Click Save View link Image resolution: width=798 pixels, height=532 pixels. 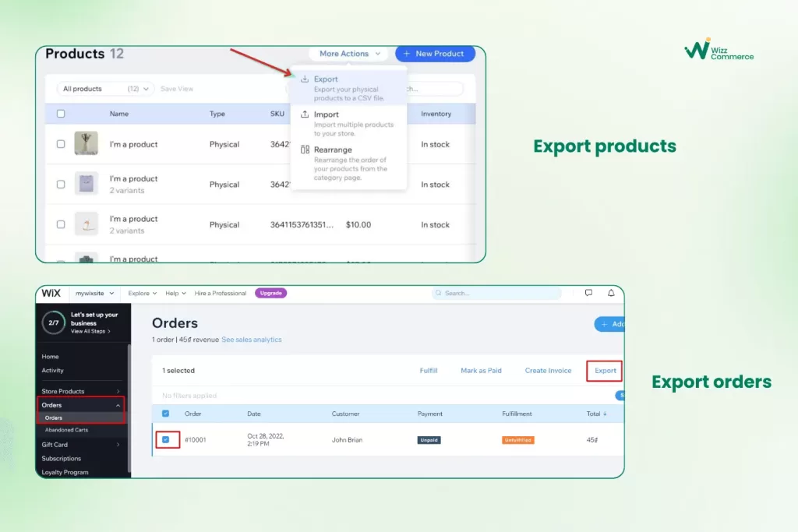tap(177, 89)
